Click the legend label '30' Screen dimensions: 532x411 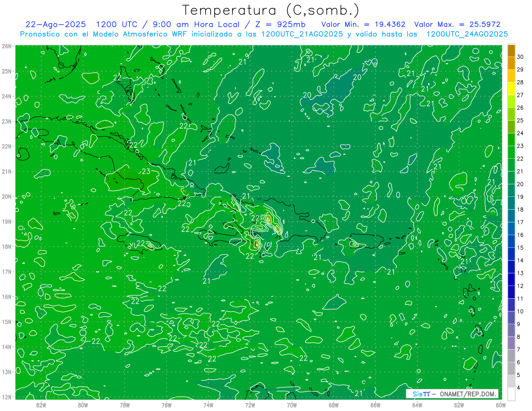coord(520,57)
